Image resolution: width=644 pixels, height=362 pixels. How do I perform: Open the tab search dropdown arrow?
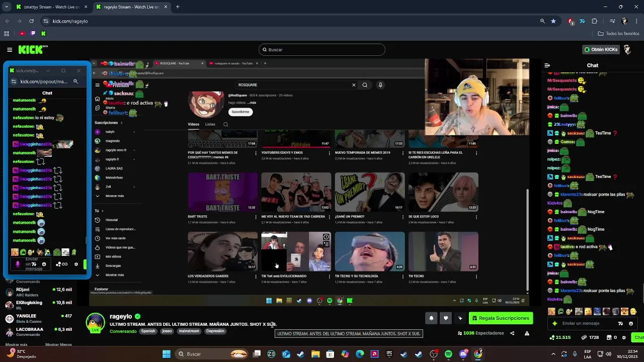[x=7, y=7]
